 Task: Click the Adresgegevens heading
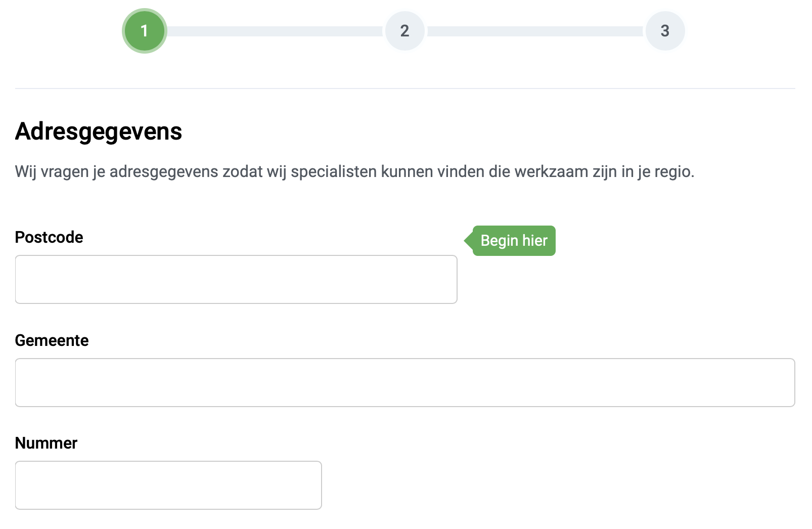tap(99, 131)
